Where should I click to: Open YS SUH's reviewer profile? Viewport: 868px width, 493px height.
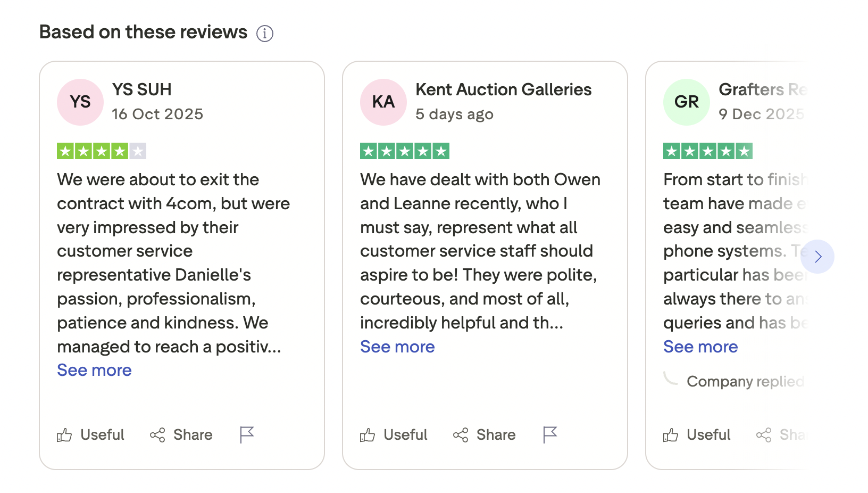141,89
